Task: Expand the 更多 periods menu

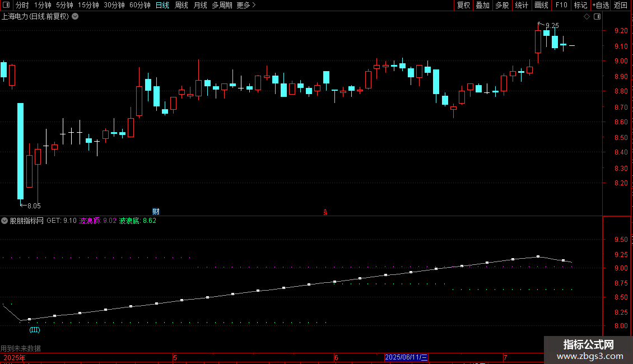Action: click(246, 5)
